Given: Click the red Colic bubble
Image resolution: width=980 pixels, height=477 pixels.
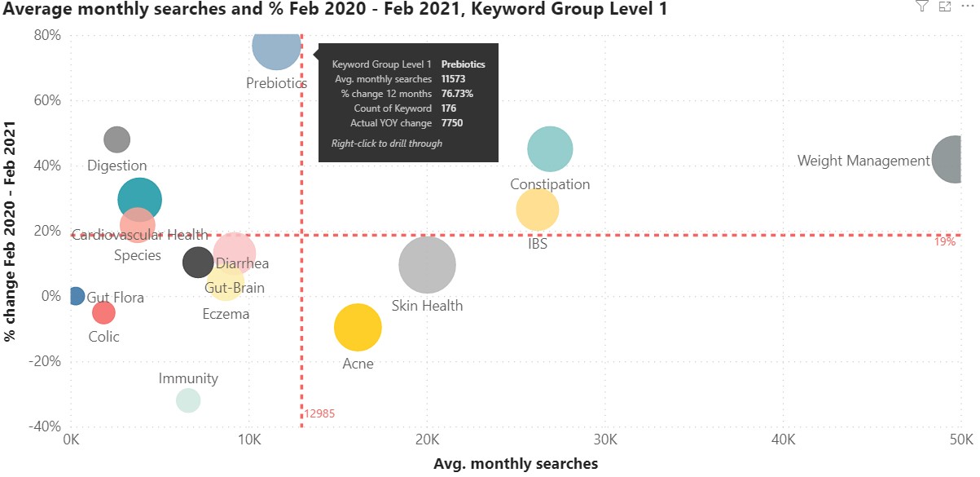Looking at the screenshot, I should click(103, 312).
